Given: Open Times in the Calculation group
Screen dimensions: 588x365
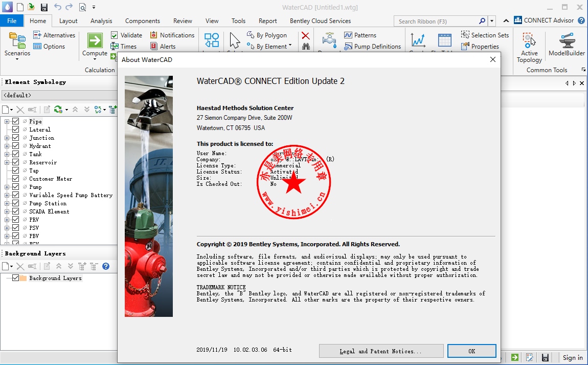Looking at the screenshot, I should [123, 46].
